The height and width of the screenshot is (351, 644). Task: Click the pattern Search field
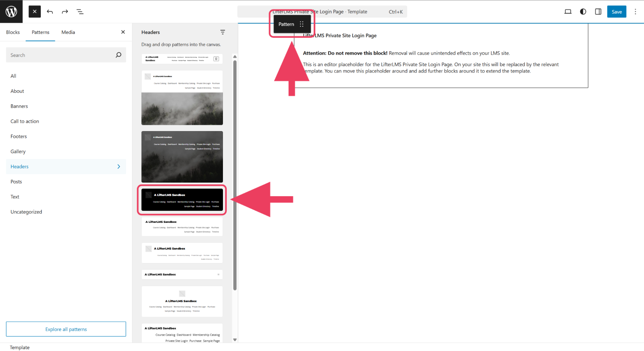pyautogui.click(x=61, y=55)
